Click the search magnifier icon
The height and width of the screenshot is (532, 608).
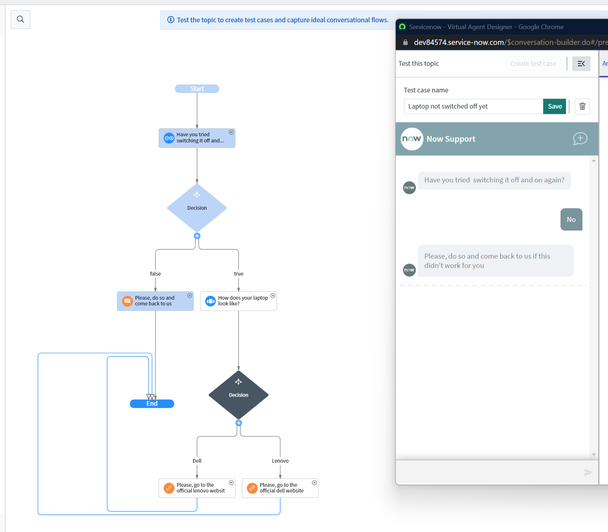[x=21, y=19]
